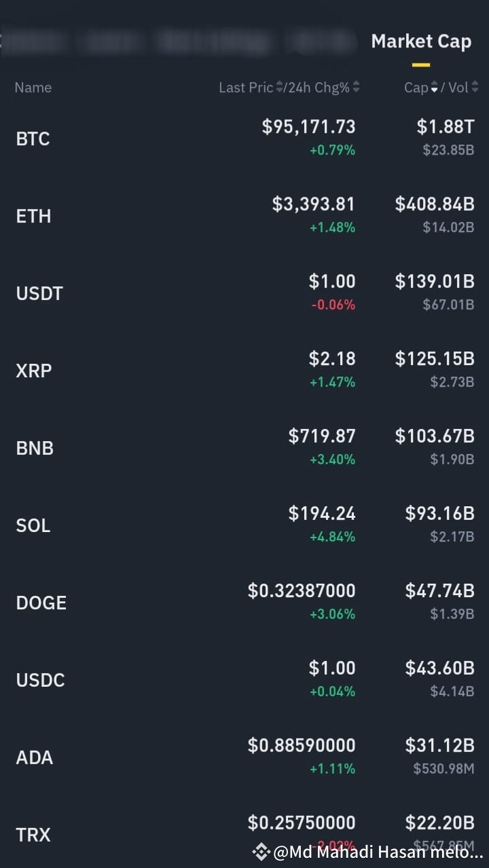Screen dimensions: 489x868
Task: Select the Market Cap tab
Action: point(421,41)
